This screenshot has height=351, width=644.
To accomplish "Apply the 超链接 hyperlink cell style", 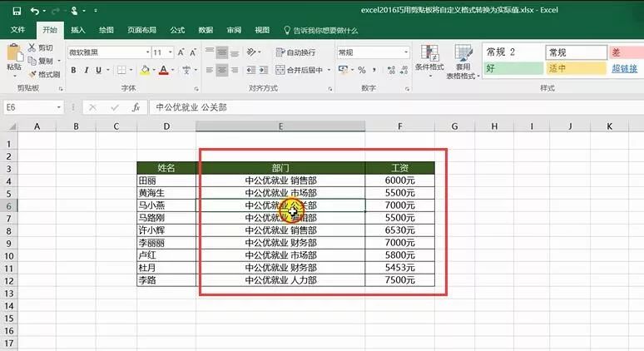I will (624, 69).
